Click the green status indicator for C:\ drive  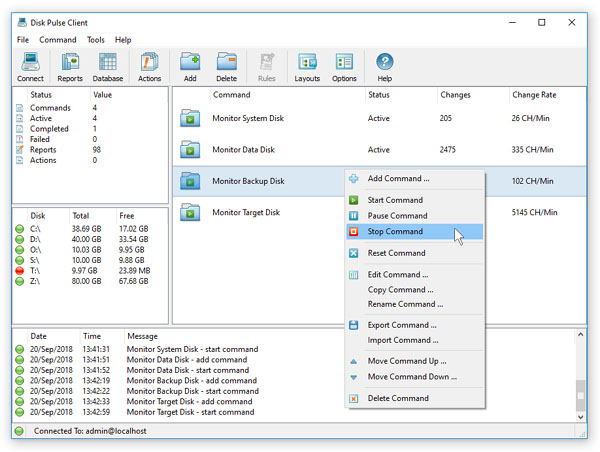tap(20, 229)
